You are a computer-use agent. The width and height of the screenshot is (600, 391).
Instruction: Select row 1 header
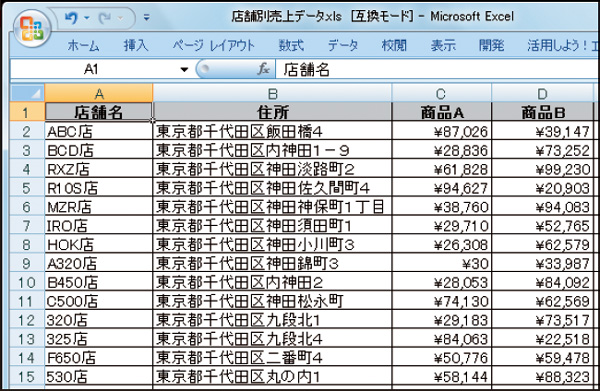click(27, 112)
